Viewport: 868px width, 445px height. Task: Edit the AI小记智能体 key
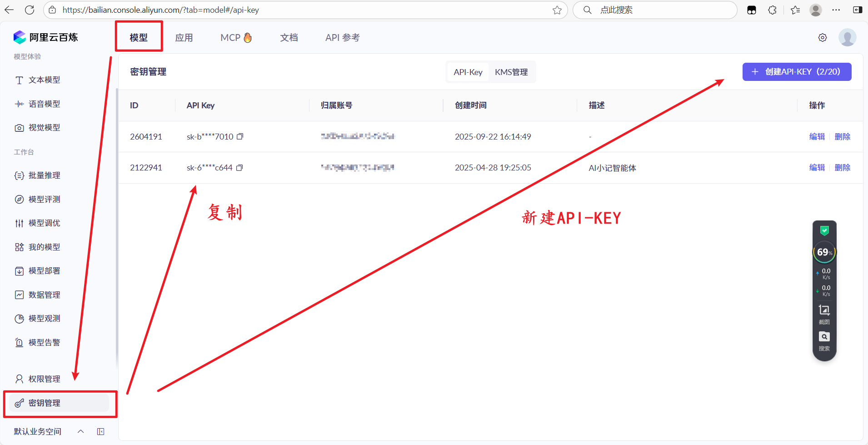click(x=817, y=168)
